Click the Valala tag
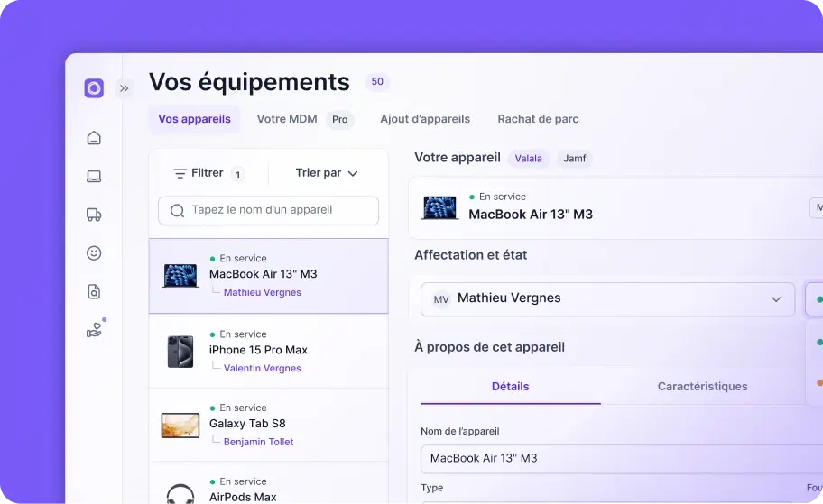This screenshot has width=823, height=504. pyautogui.click(x=529, y=159)
